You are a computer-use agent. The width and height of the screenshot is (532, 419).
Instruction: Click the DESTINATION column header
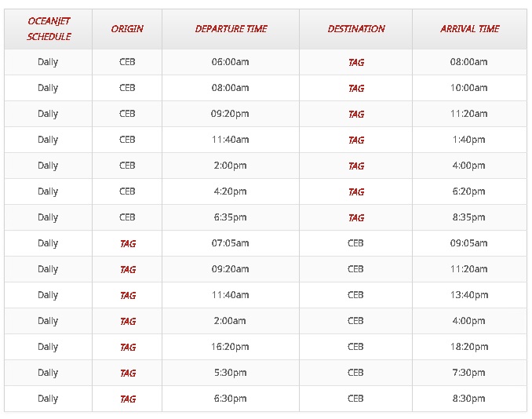coord(356,29)
